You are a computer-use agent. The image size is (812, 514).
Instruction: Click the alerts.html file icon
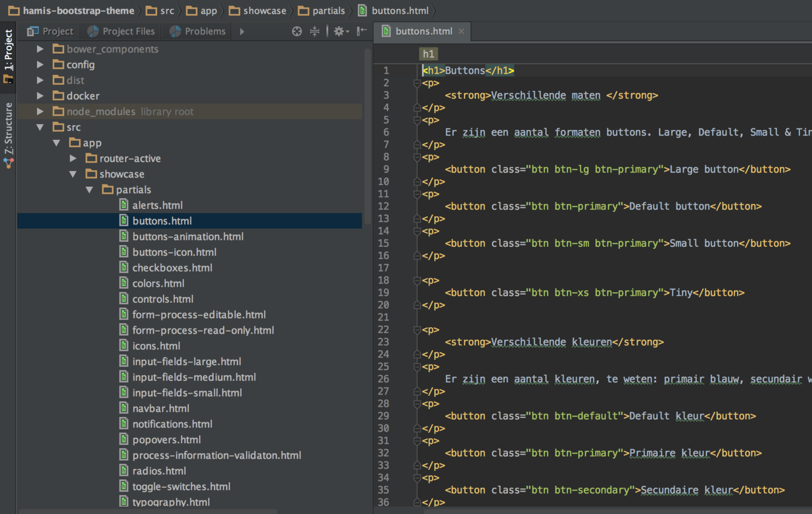point(123,205)
